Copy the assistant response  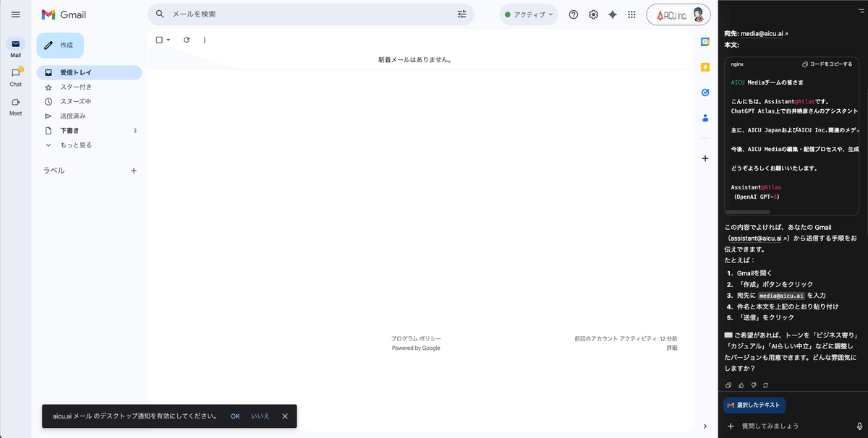pos(728,385)
